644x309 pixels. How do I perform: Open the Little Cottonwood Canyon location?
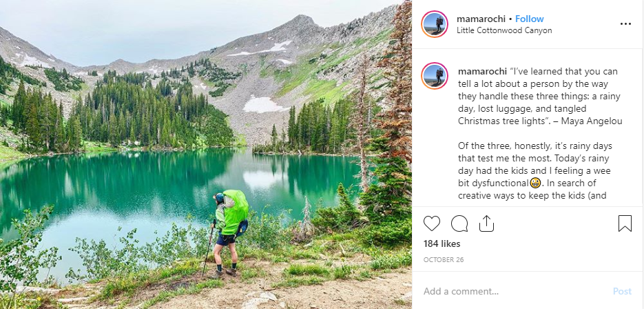(504, 30)
